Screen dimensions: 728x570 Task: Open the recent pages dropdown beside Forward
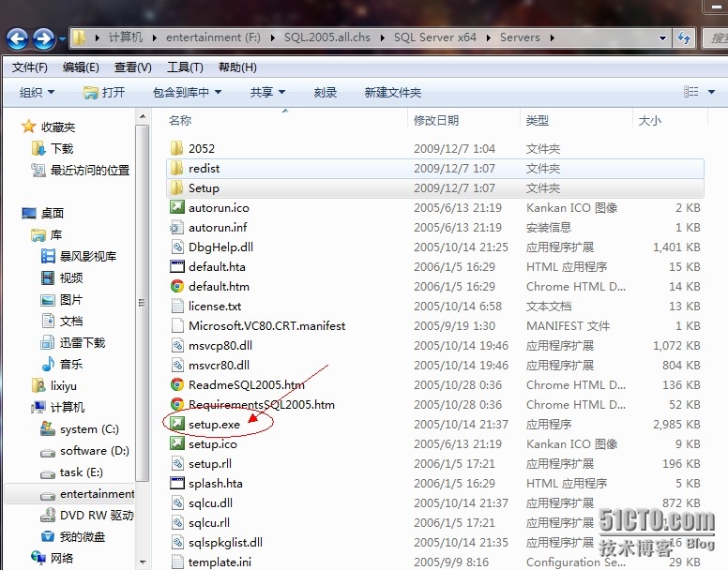click(x=62, y=39)
